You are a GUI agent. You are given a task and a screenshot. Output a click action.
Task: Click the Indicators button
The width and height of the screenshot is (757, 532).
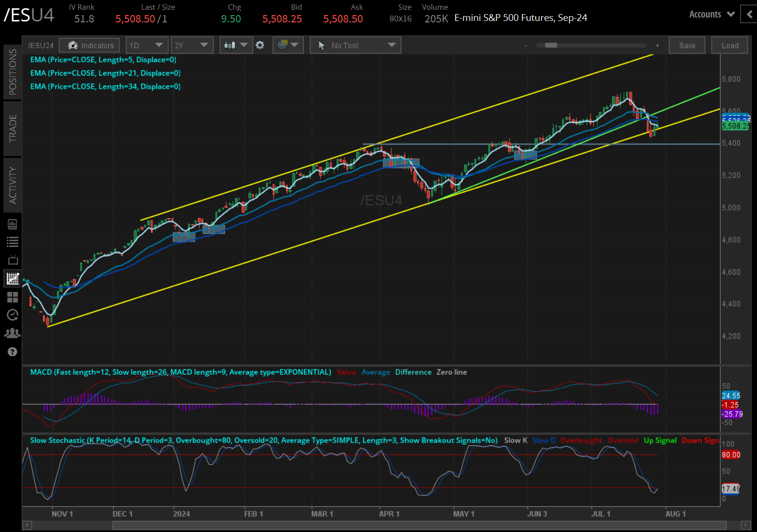click(89, 45)
